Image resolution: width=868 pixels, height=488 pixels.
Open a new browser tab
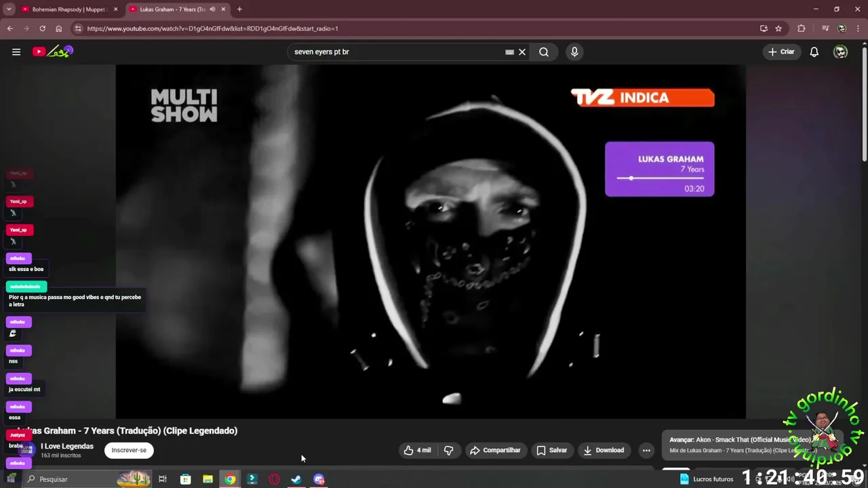tap(239, 9)
